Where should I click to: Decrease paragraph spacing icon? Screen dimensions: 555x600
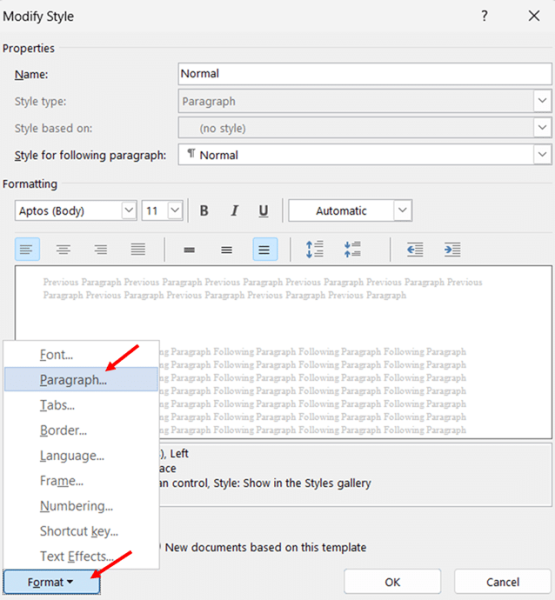(352, 249)
